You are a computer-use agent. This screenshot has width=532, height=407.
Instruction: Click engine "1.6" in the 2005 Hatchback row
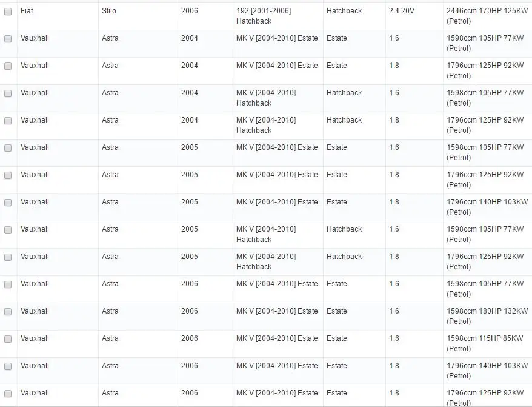[394, 229]
